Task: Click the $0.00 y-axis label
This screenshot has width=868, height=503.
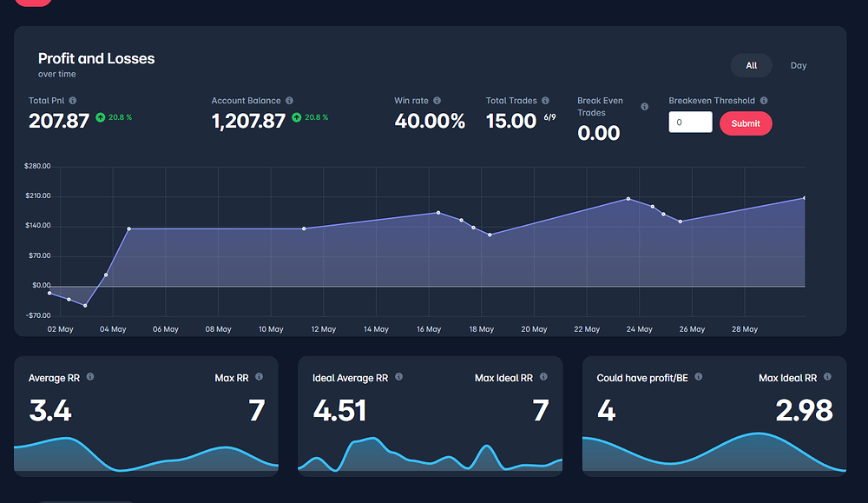Action: (x=42, y=285)
